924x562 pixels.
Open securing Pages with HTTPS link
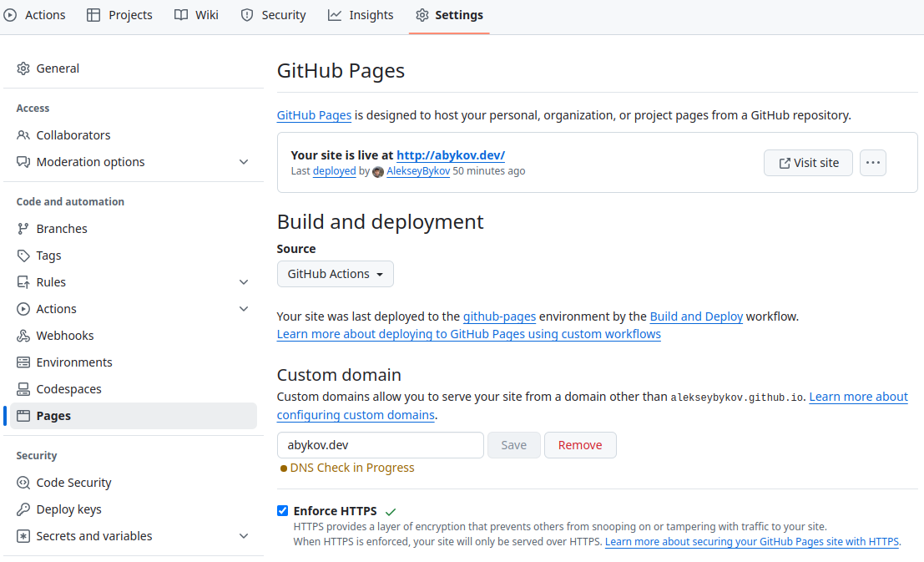pyautogui.click(x=752, y=542)
